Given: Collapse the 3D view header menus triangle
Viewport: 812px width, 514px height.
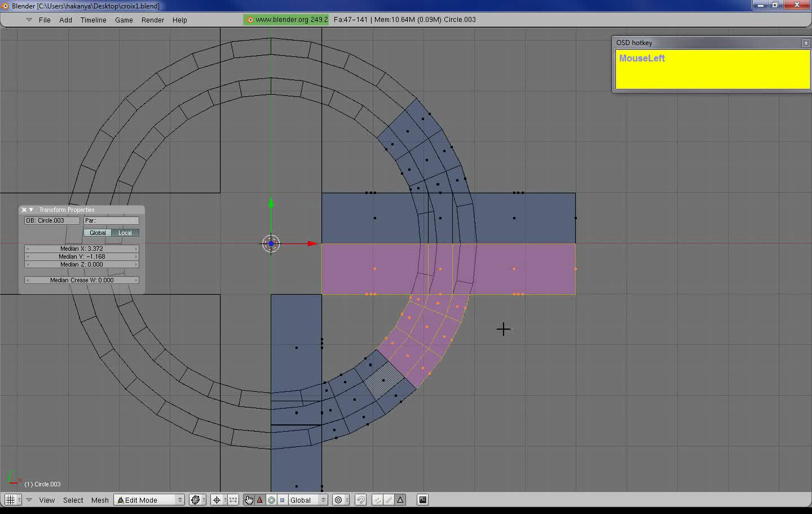Looking at the screenshot, I should tap(29, 500).
